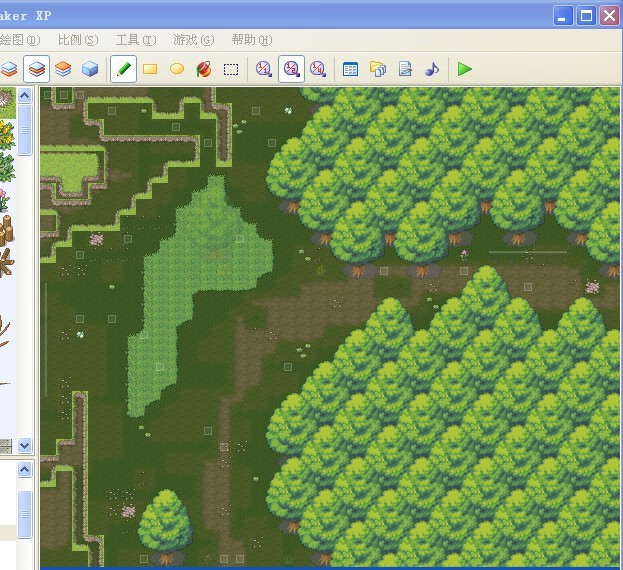Minimize the RPG Maker XP window
The height and width of the screenshot is (570, 623).
tap(563, 16)
